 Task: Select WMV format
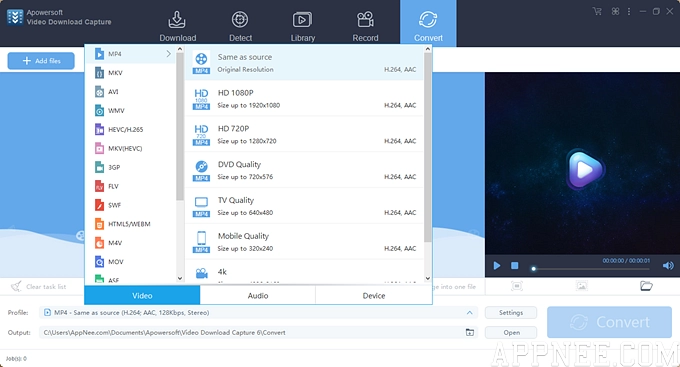pos(130,111)
